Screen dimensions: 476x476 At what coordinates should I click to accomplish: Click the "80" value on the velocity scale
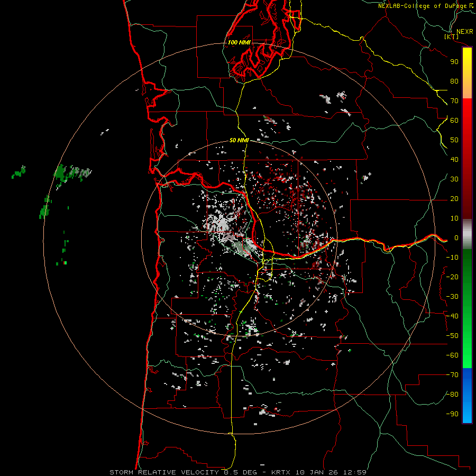pyautogui.click(x=454, y=81)
